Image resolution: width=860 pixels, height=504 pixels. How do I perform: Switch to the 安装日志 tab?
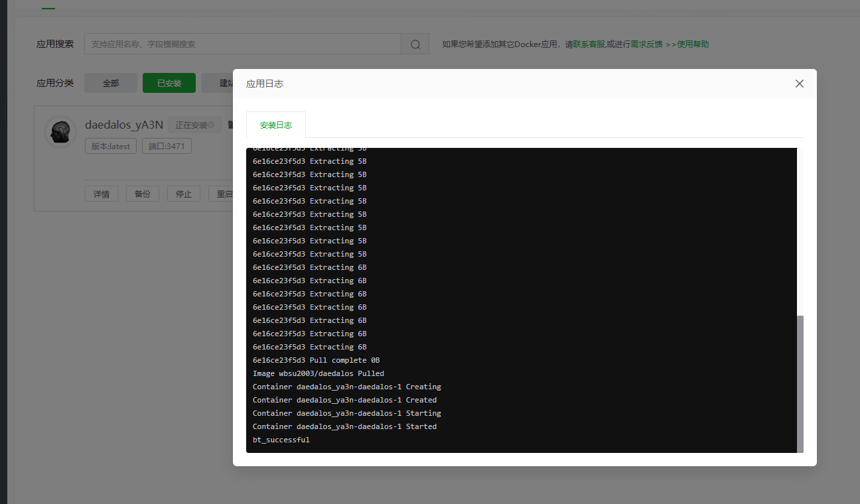pyautogui.click(x=275, y=125)
